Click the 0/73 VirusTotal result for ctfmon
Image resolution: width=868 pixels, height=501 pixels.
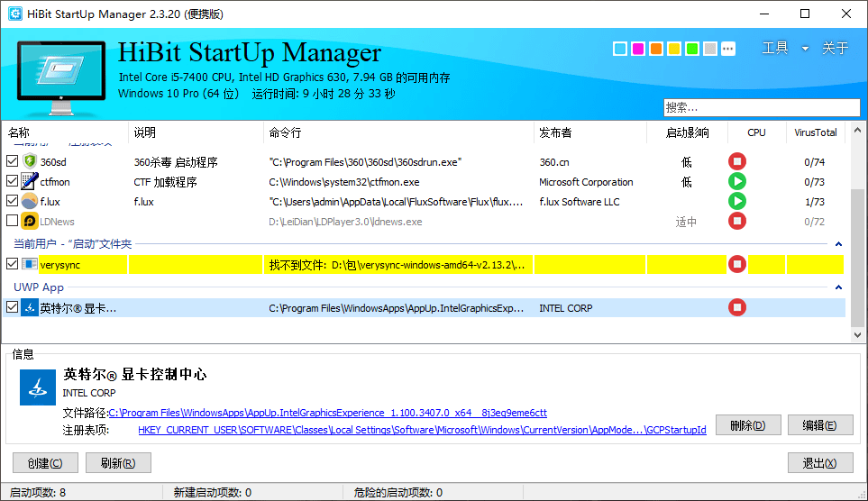[814, 182]
